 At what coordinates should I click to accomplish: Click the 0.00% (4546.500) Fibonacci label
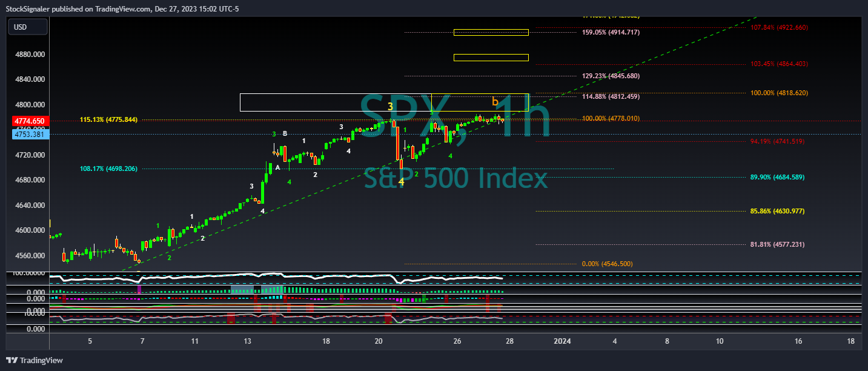(x=607, y=264)
